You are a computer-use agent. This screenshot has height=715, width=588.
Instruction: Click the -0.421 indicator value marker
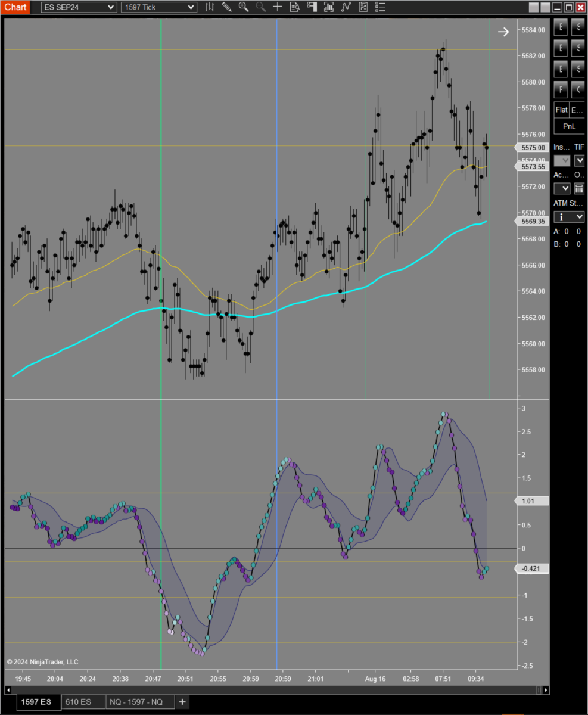[x=531, y=568]
